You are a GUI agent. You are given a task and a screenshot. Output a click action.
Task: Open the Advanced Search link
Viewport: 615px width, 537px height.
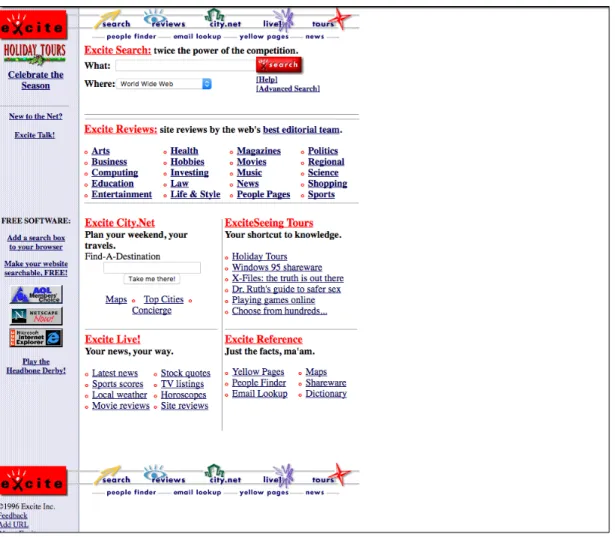point(288,89)
